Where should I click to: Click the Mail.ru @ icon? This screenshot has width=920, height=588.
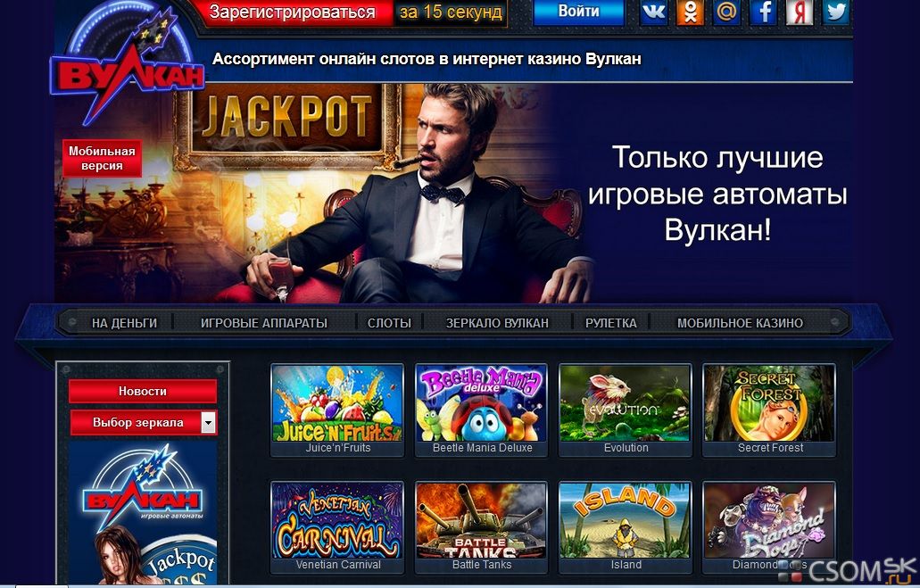coord(726,12)
